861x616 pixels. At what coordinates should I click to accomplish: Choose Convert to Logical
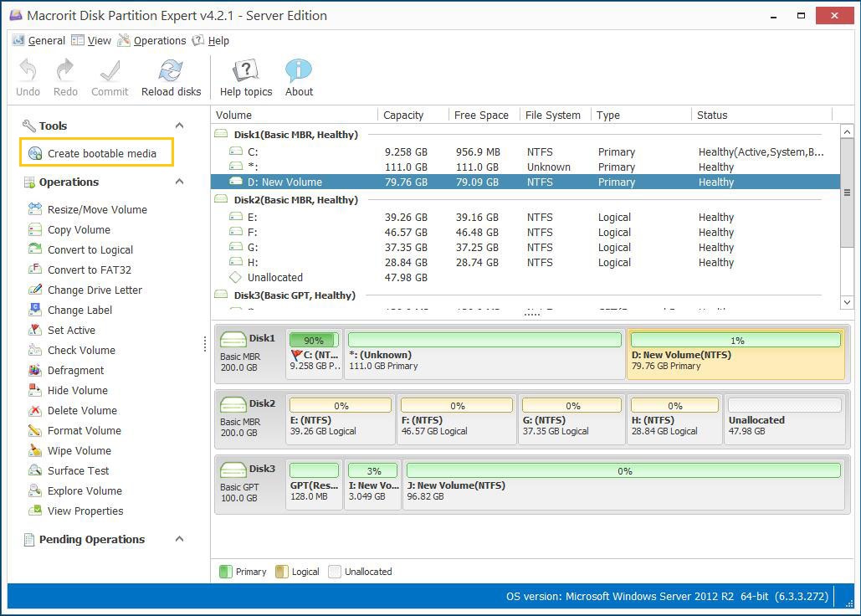80,249
